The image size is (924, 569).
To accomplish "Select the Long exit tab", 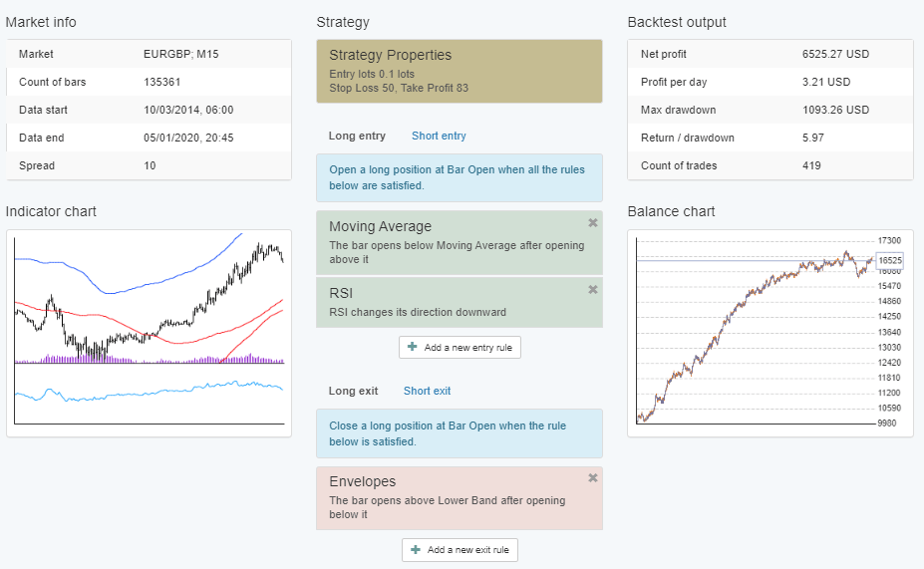I will (354, 391).
